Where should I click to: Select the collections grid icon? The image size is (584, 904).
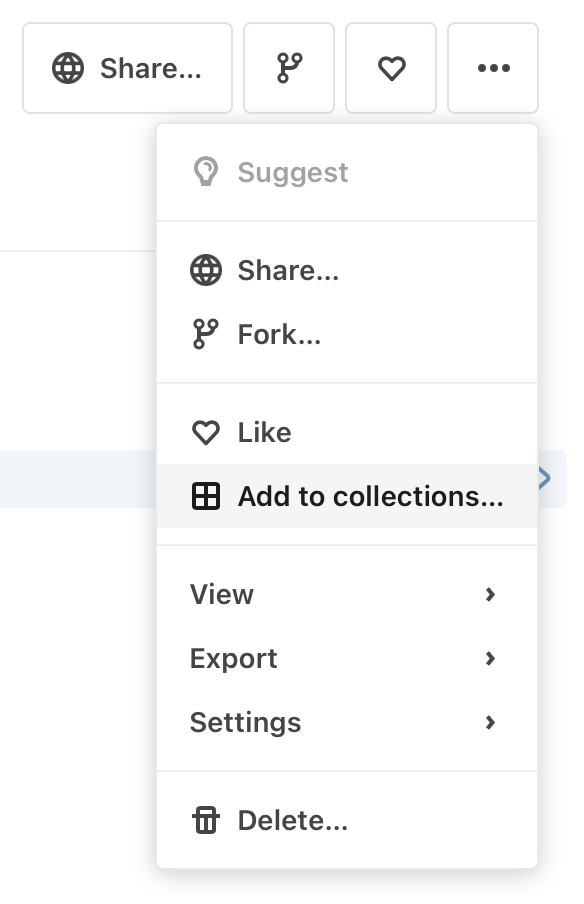[206, 496]
